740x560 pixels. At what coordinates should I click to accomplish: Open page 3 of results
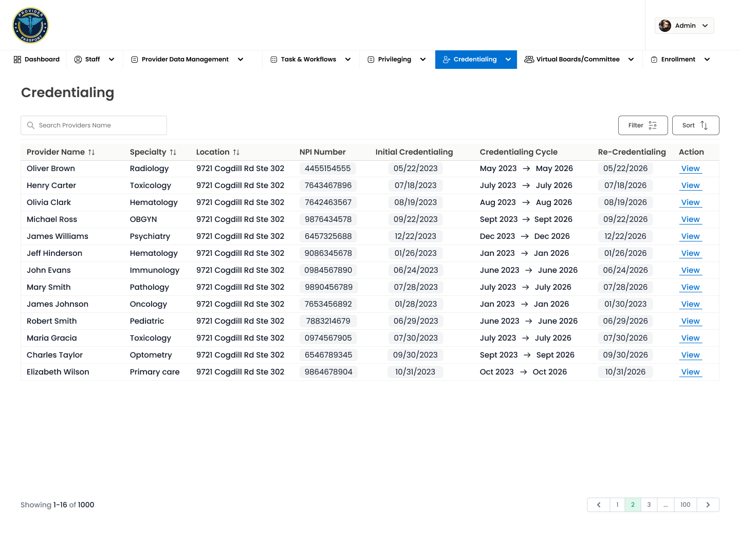649,505
